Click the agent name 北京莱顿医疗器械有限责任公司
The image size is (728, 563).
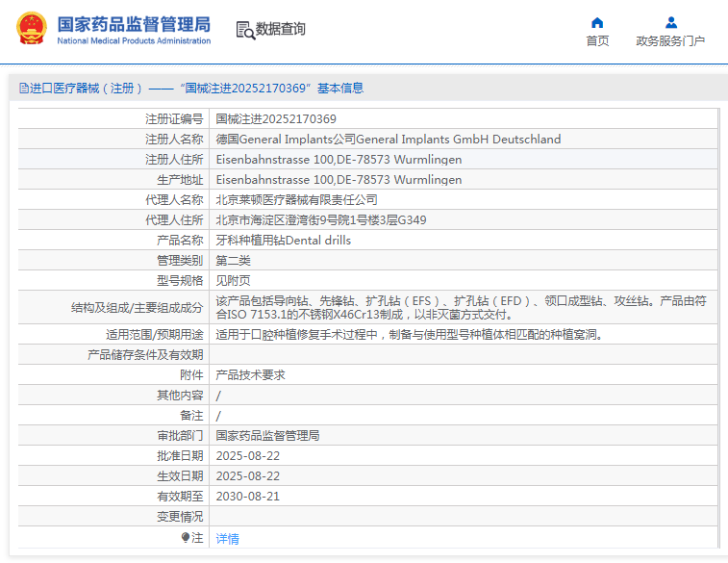tap(296, 200)
